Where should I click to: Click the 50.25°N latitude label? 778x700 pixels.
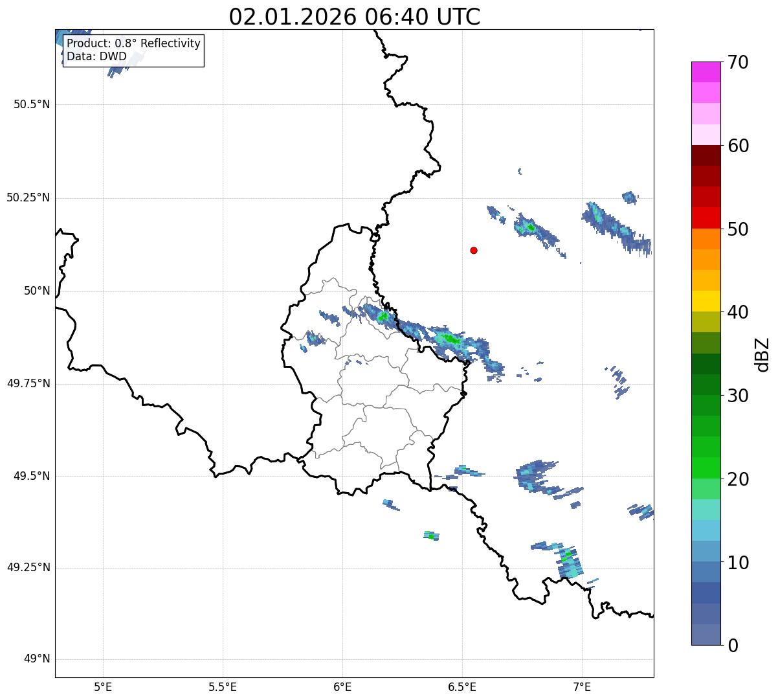tap(28, 198)
